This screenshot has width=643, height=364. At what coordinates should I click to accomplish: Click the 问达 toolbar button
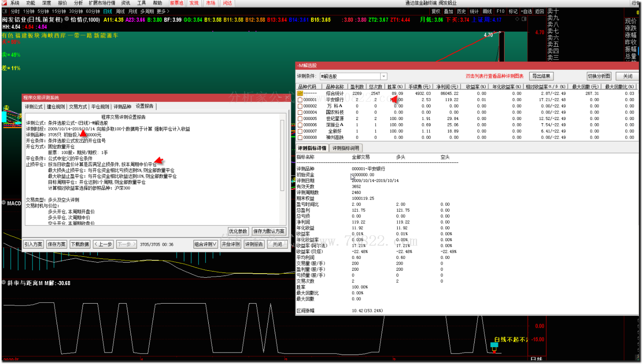[228, 3]
